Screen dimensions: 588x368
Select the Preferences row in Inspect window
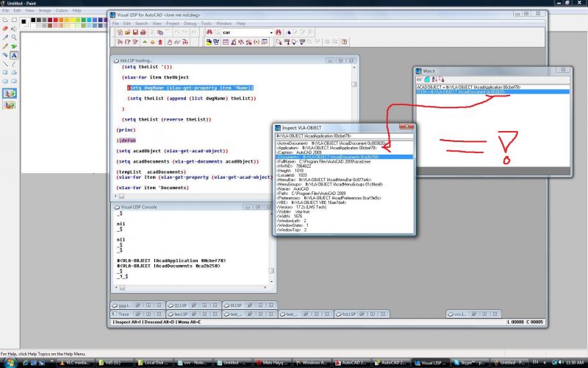click(344, 198)
